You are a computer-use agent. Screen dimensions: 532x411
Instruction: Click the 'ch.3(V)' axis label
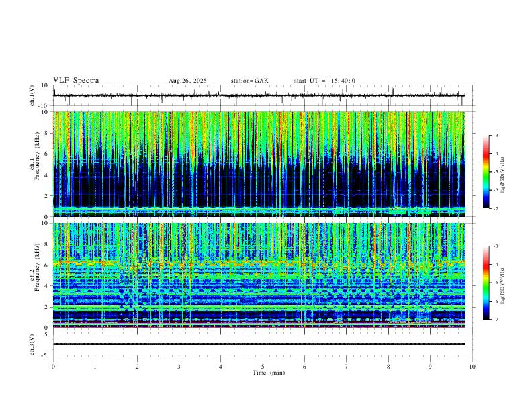click(32, 345)
